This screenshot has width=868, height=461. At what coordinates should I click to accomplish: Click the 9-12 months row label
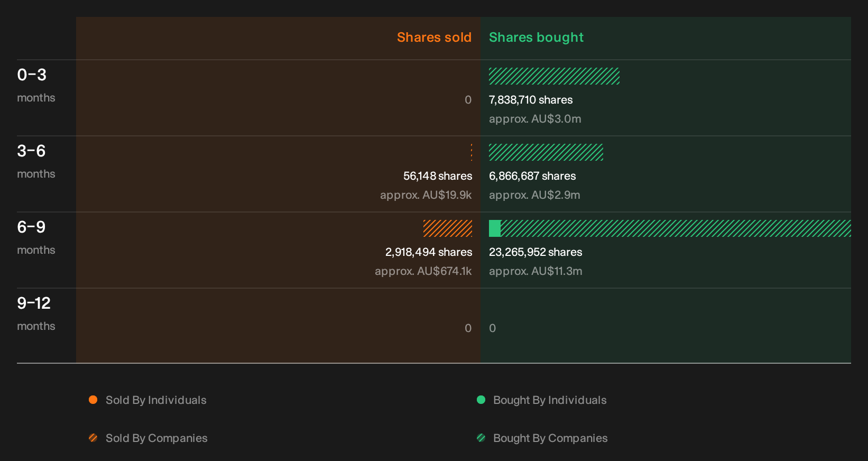coord(36,313)
